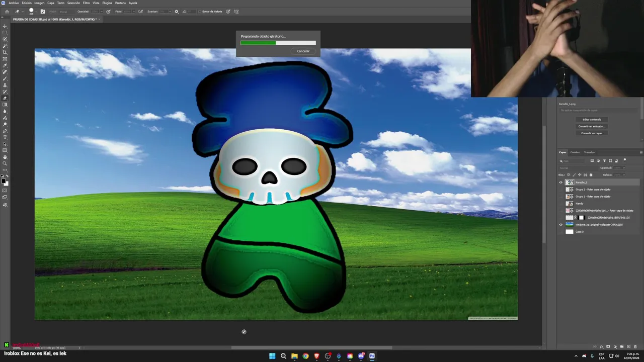
Task: Open Flujo value dropdown
Action: pyautogui.click(x=133, y=12)
